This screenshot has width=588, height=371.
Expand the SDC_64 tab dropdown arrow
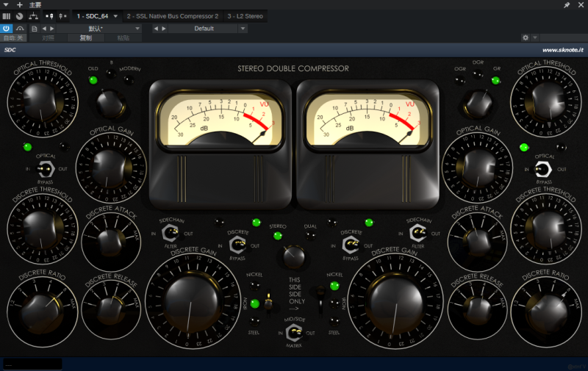115,16
